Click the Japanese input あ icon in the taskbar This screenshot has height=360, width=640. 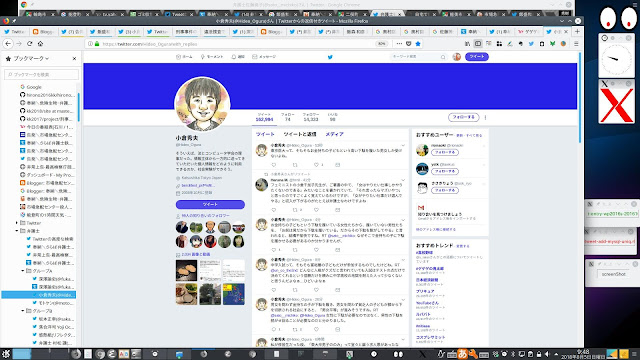pos(462,354)
